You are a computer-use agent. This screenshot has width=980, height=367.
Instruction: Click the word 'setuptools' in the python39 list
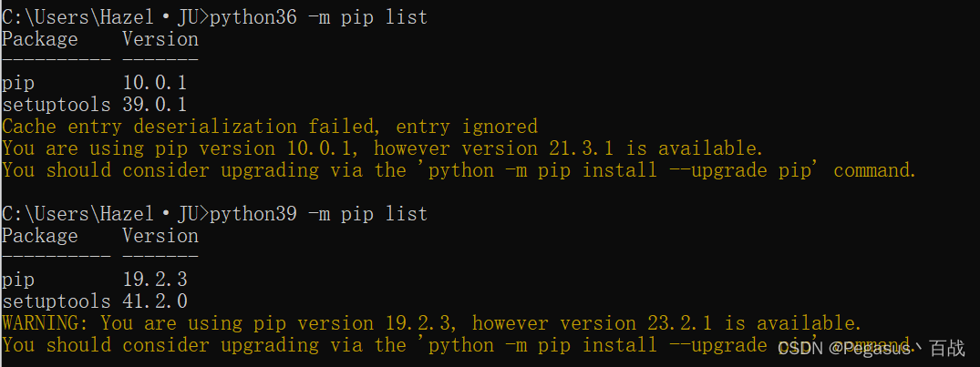tap(57, 301)
